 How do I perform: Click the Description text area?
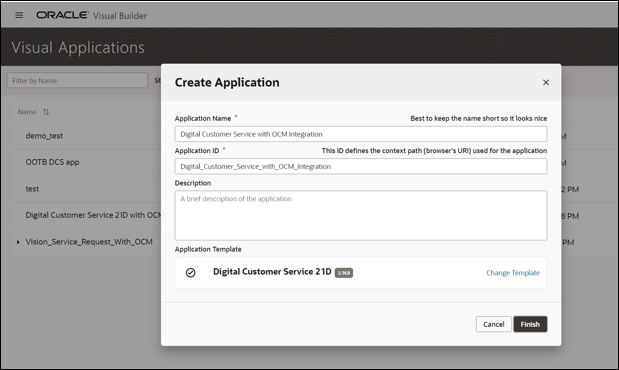361,215
